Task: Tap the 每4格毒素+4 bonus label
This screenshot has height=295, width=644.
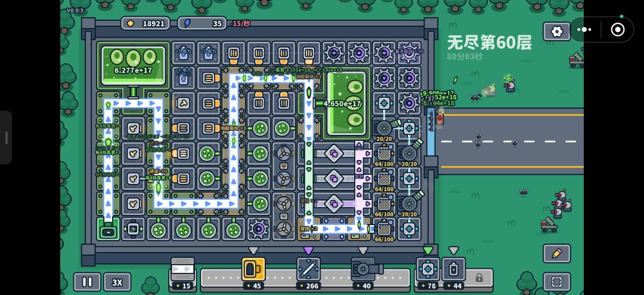Action: point(108,126)
